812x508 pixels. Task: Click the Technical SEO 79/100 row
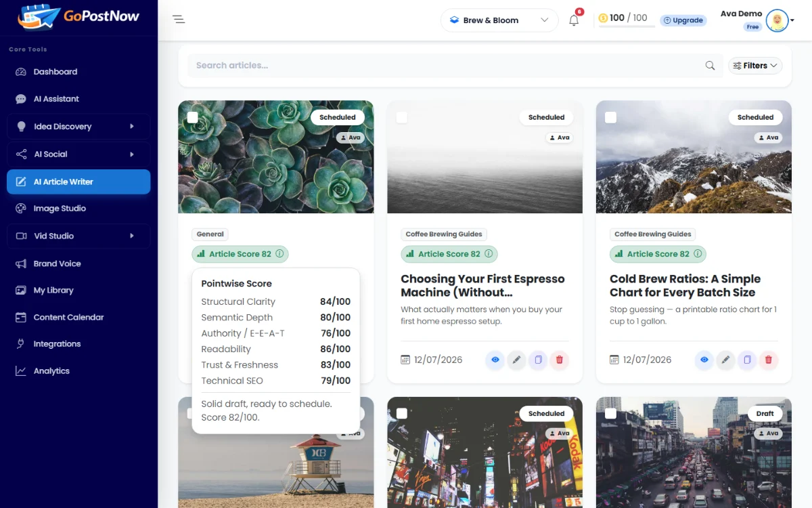(x=276, y=381)
